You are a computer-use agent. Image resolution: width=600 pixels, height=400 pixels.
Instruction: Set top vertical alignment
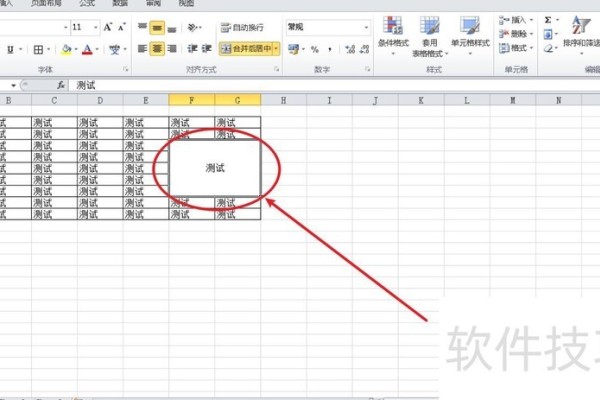click(142, 27)
